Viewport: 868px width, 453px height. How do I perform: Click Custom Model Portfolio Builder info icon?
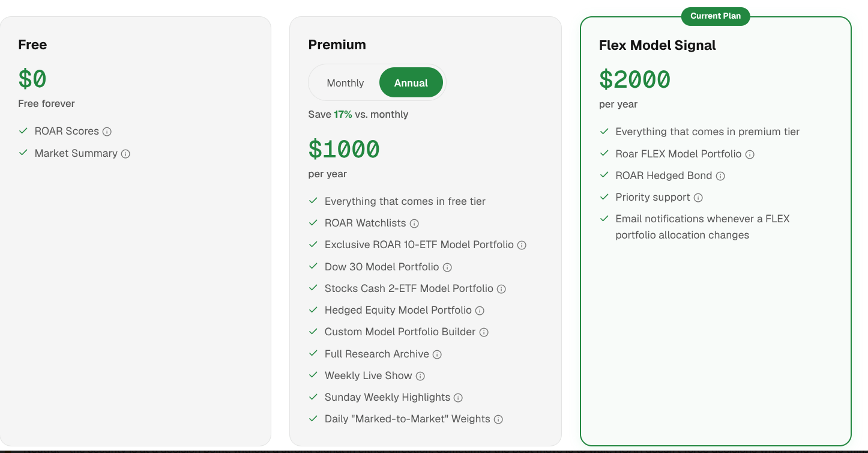click(484, 332)
